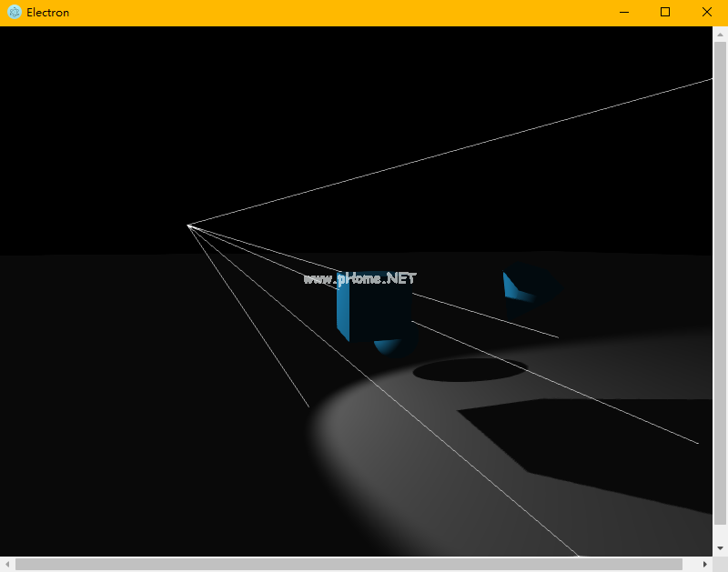Close the Electron window
Image resolution: width=728 pixels, height=572 pixels.
(x=707, y=12)
